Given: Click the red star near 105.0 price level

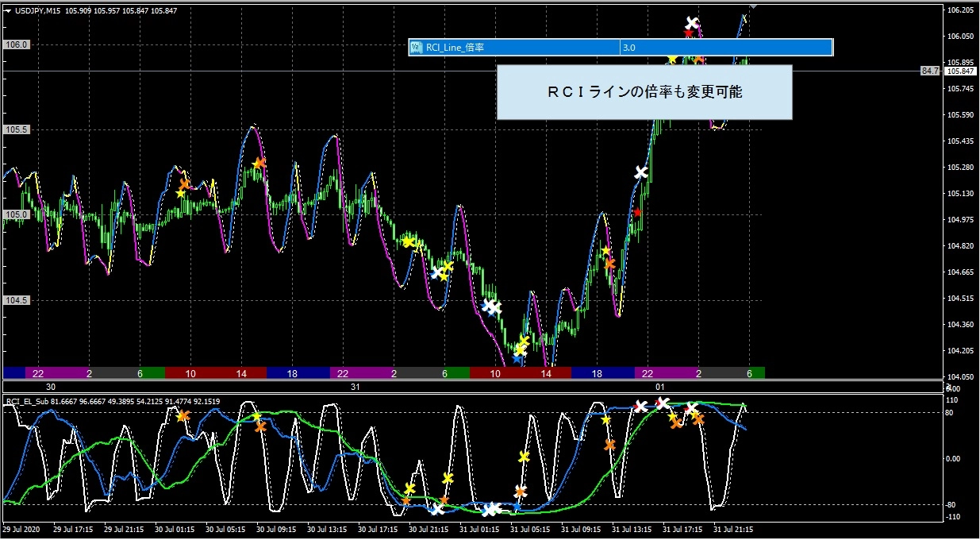Looking at the screenshot, I should pyautogui.click(x=636, y=213).
